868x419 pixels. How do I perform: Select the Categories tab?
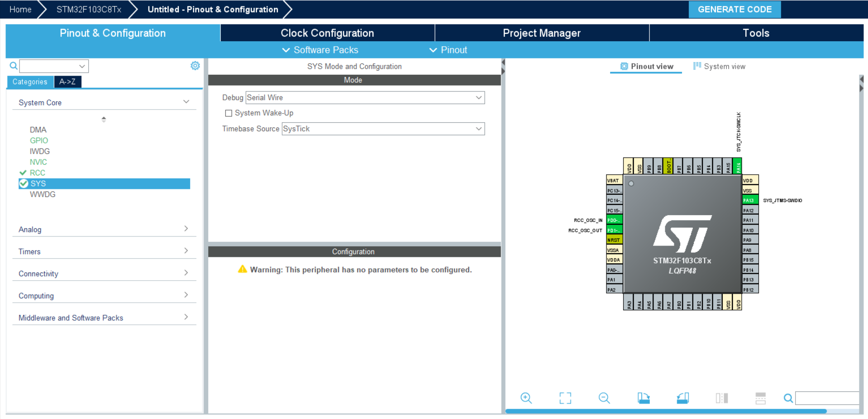[x=30, y=82]
